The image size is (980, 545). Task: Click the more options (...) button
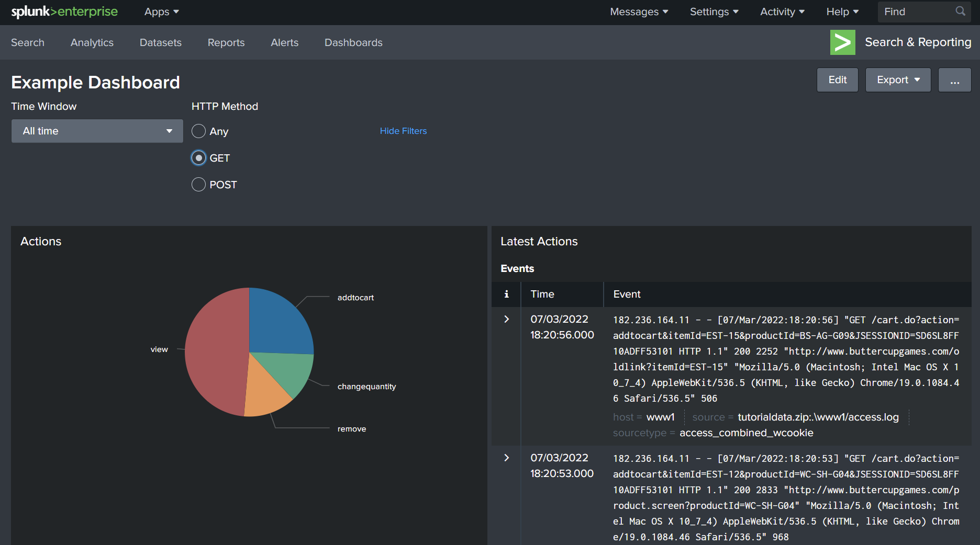[954, 80]
